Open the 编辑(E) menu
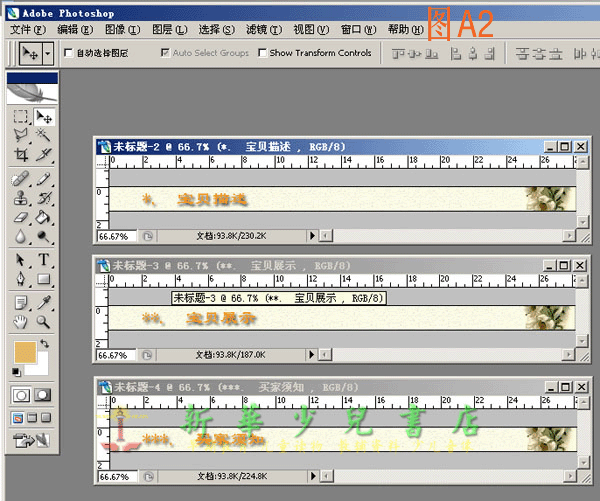This screenshot has width=600, height=501. click(x=75, y=29)
